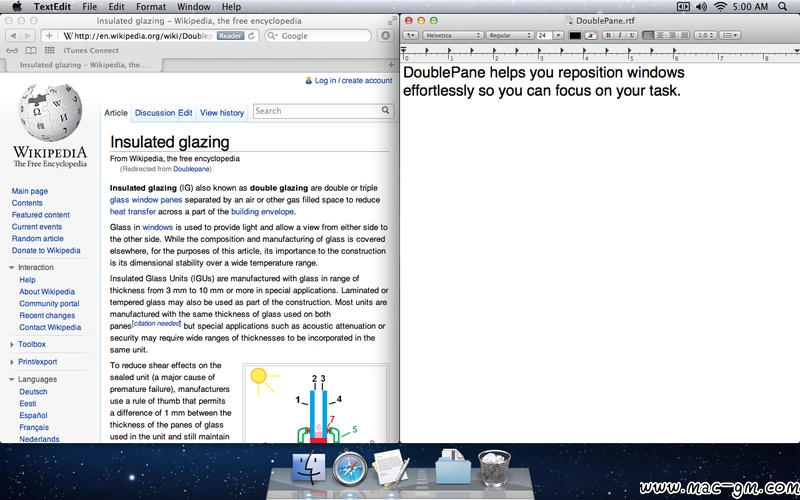
Task: Open Safari Reading List glasses icon
Action: pos(12,51)
